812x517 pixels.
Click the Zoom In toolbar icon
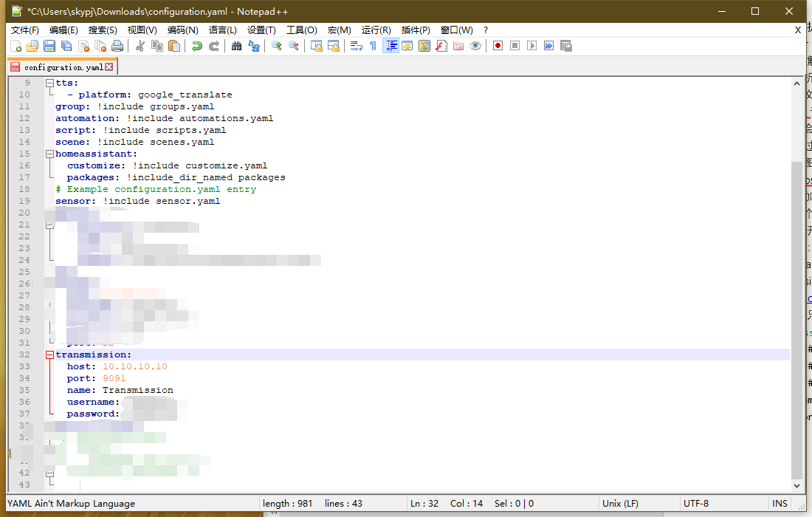coord(276,46)
